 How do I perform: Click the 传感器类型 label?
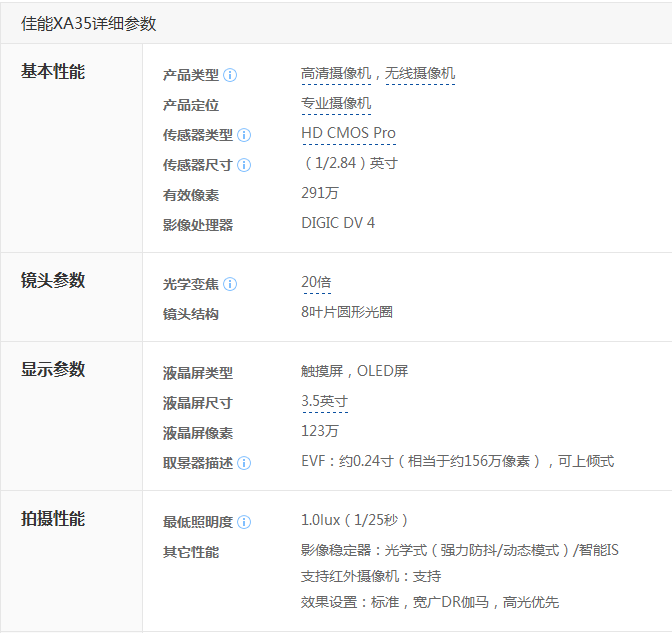point(198,135)
